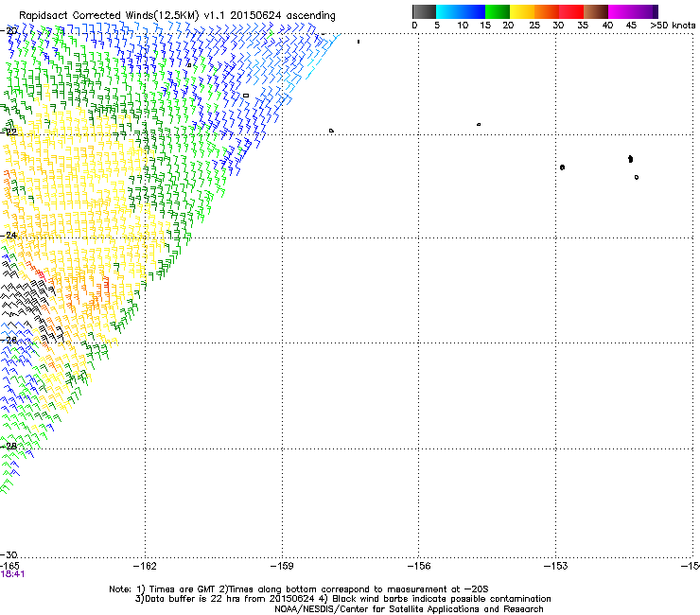Click the dark purple >50 knots swatch
The width and height of the screenshot is (700, 615).
click(x=655, y=11)
